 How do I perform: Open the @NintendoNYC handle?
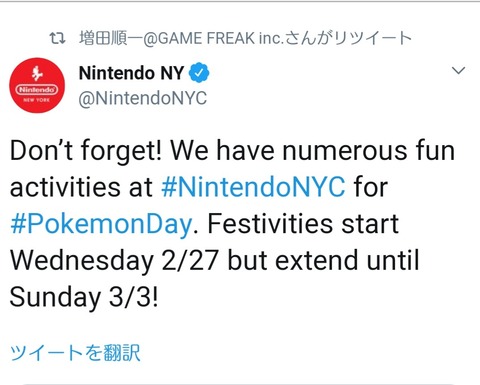click(143, 99)
